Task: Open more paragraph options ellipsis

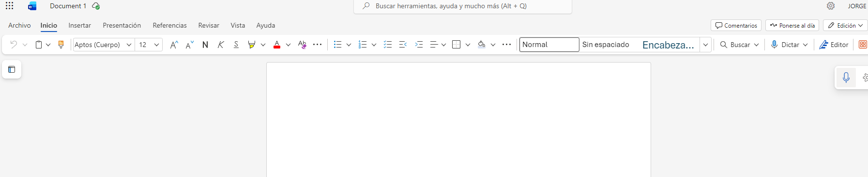Action: click(x=507, y=45)
